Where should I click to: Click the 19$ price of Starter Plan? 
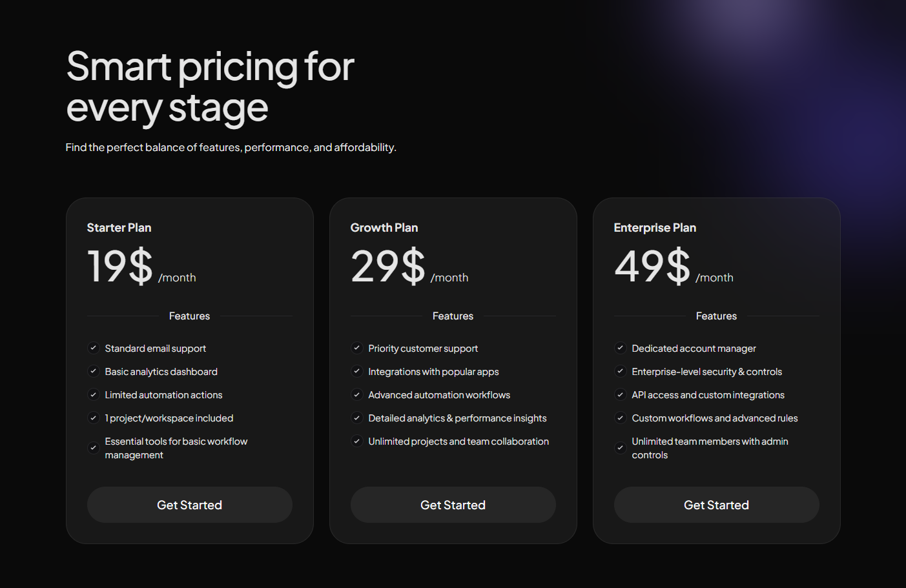click(x=120, y=265)
